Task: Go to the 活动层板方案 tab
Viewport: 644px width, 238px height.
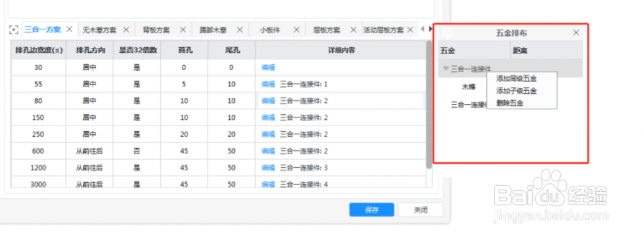Action: [383, 30]
